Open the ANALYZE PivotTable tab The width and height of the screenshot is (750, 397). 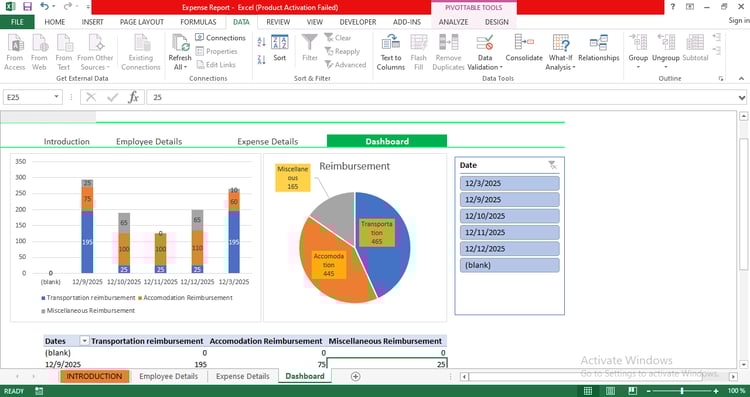[453, 22]
